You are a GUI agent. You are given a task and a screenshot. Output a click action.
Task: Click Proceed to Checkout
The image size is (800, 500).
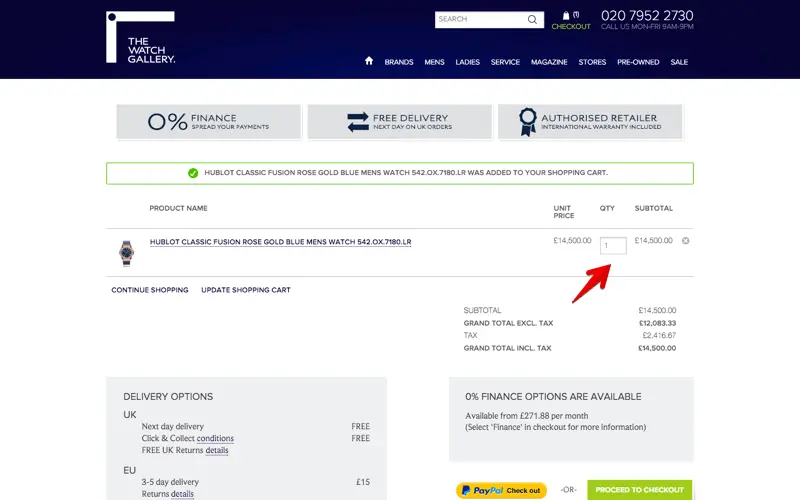tap(640, 490)
